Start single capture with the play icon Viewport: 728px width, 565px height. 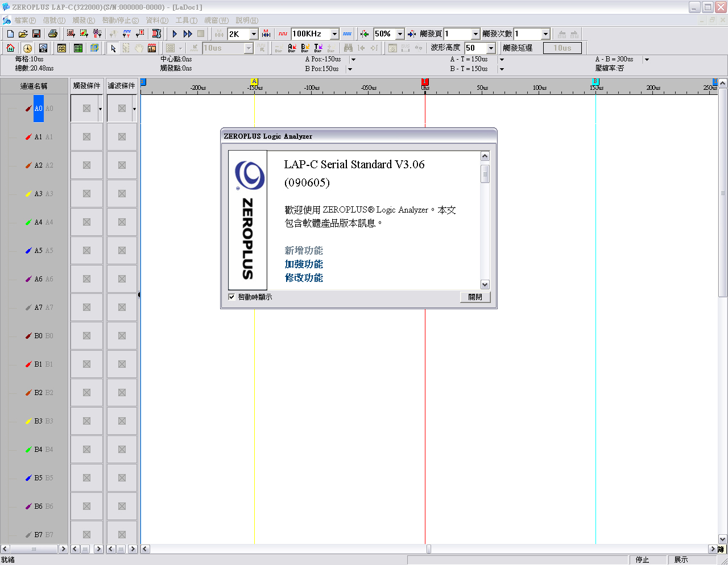tap(175, 34)
